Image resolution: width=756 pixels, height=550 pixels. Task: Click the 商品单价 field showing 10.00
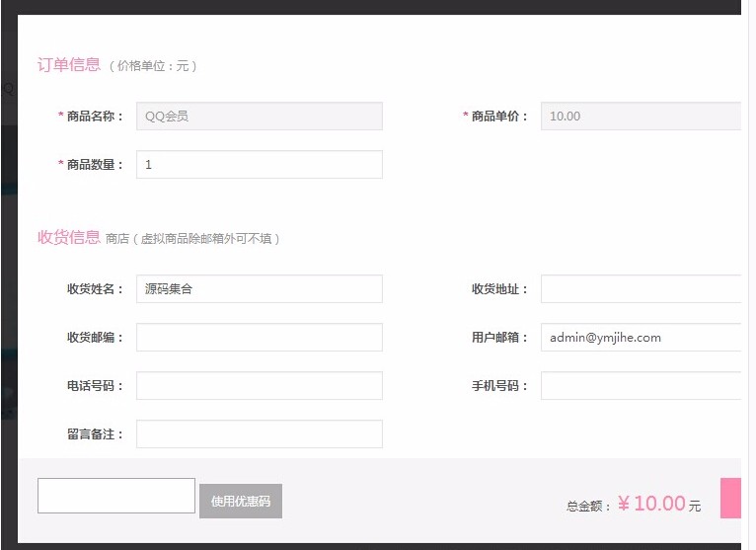click(641, 116)
